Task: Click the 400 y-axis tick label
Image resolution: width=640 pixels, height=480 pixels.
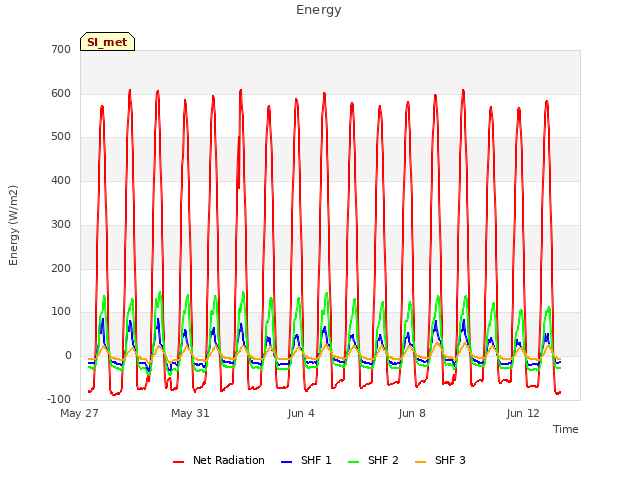Action: pos(61,180)
